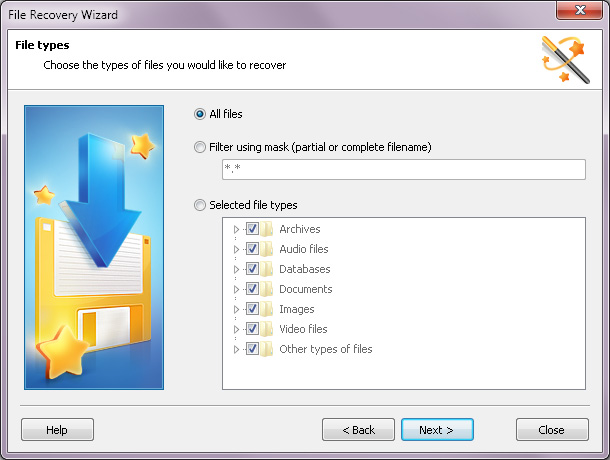Select the Filter using mask radio button
This screenshot has width=610, height=460.
click(200, 147)
